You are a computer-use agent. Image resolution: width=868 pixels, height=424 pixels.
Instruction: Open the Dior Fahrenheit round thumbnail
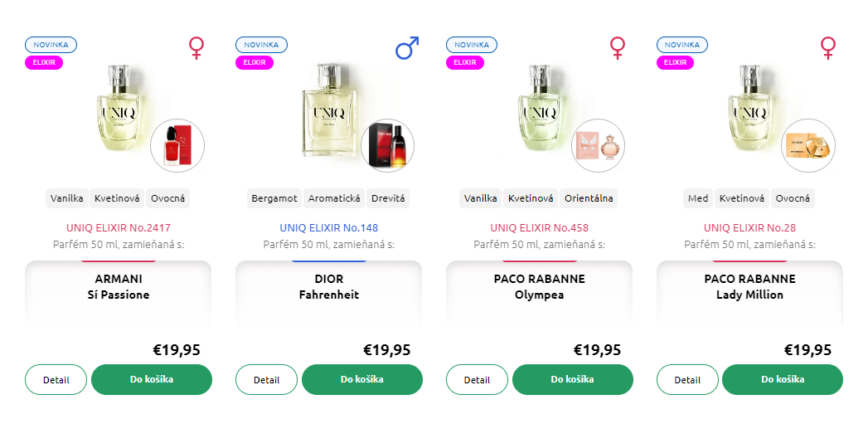(387, 146)
